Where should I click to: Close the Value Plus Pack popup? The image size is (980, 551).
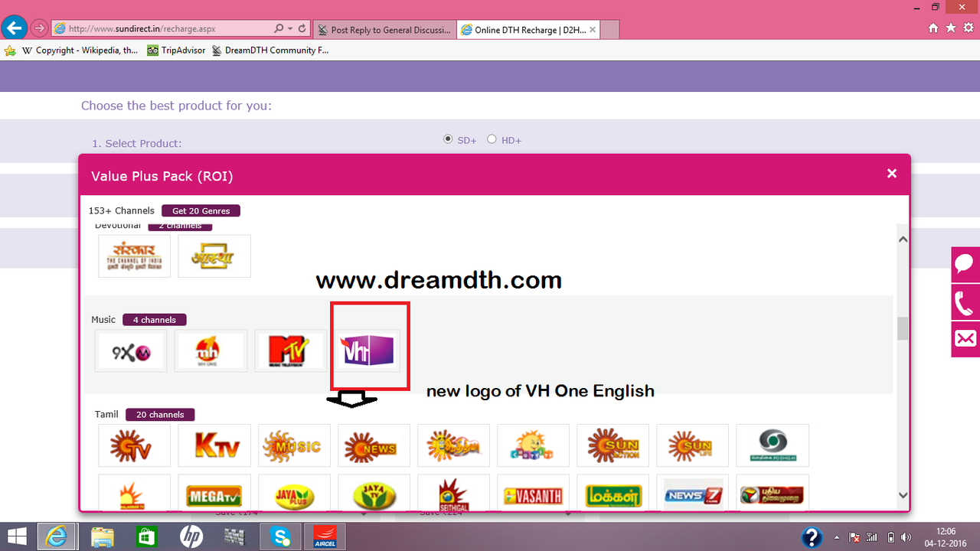[892, 174]
